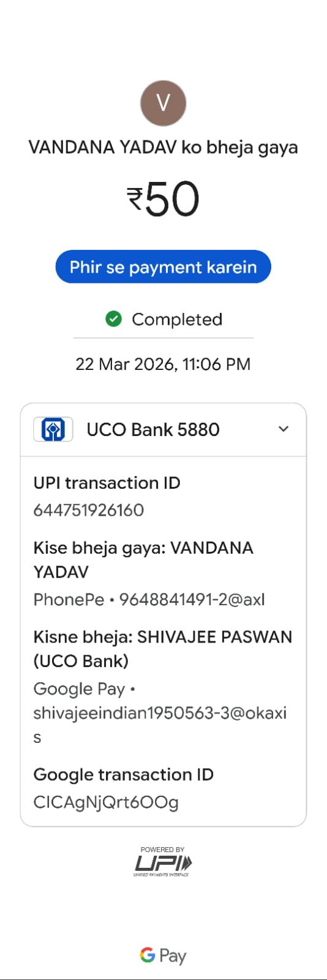Tap the Pay wordmark next to G
Screen dimensions: 327x980
click(x=173, y=956)
